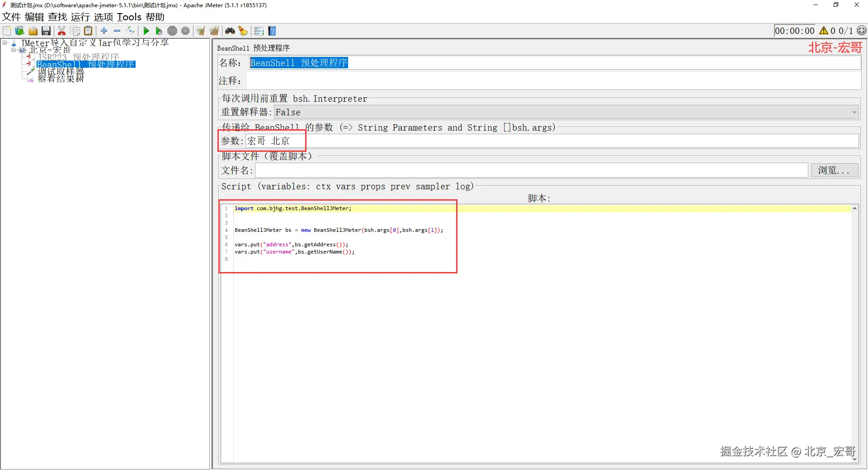Open the Tools menu
Screen dimensions: 868x470
coord(129,17)
